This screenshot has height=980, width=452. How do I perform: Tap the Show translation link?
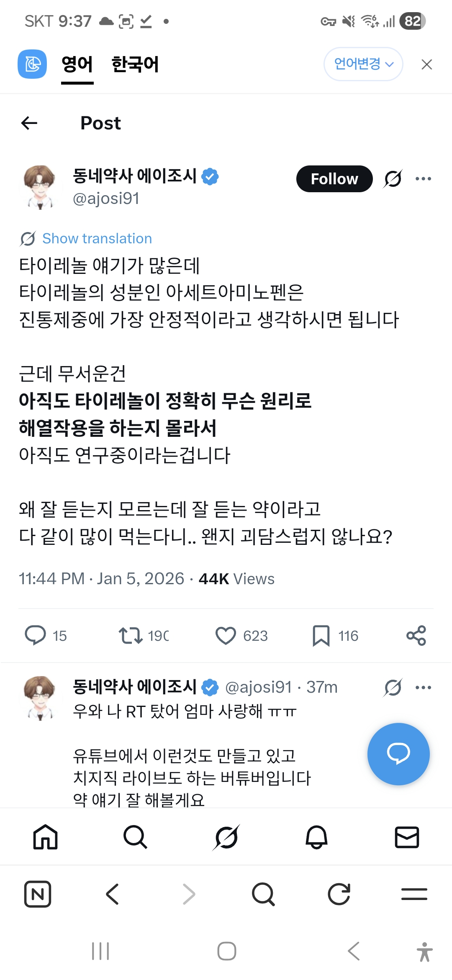(x=97, y=238)
